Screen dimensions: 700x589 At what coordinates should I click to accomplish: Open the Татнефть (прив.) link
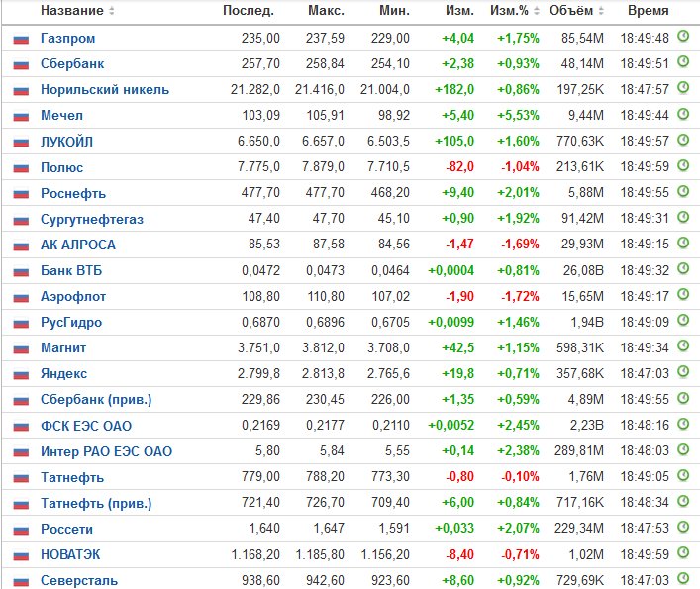96,503
